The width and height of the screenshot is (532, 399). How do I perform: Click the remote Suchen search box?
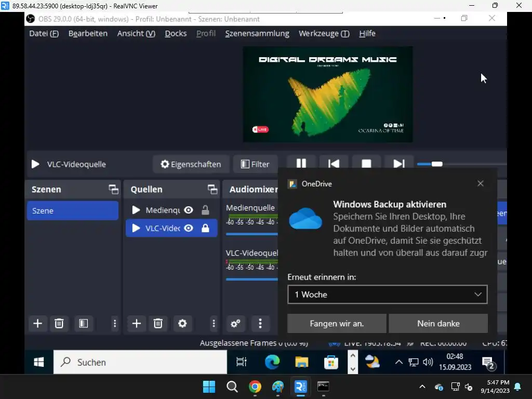[140, 362]
